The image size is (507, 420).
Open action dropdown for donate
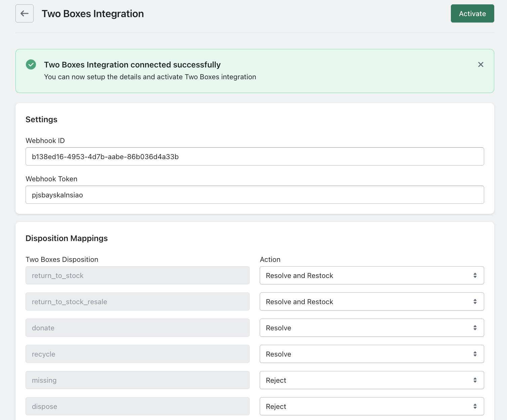click(x=372, y=328)
